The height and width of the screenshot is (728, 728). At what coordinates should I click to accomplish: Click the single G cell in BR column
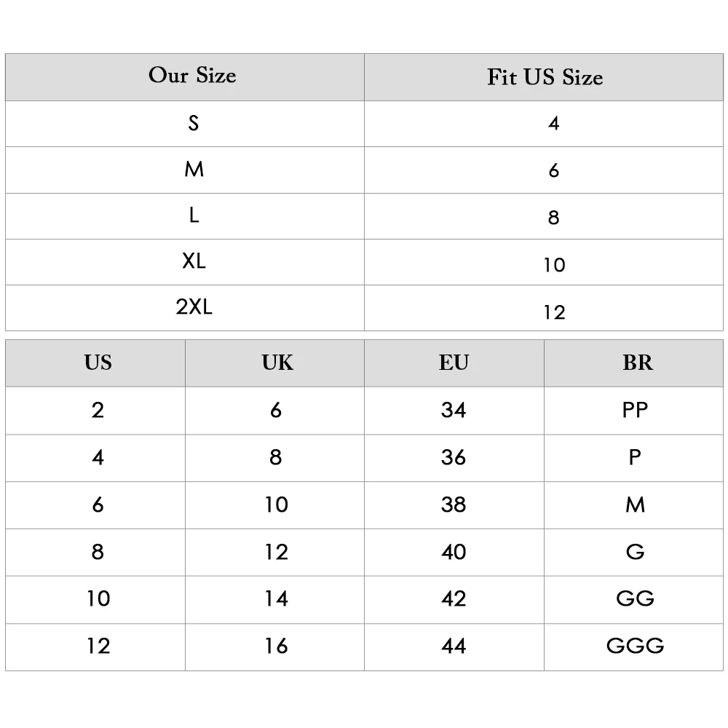634,552
